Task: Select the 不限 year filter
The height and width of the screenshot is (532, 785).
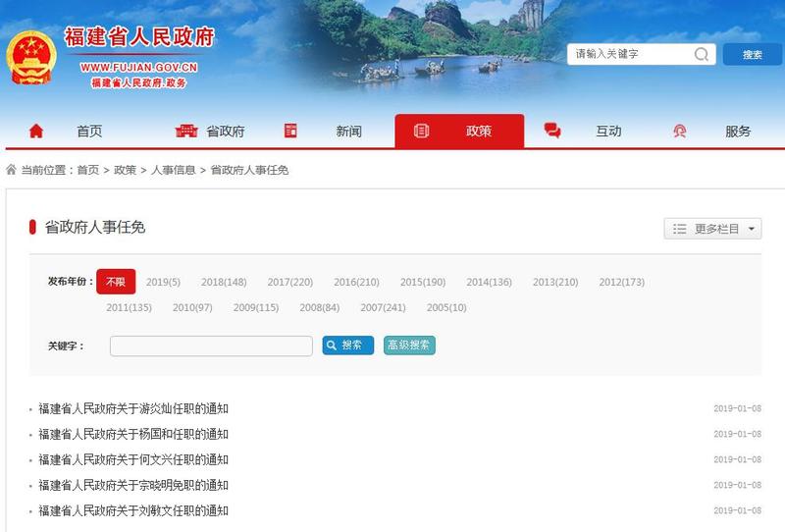Action: click(x=116, y=282)
